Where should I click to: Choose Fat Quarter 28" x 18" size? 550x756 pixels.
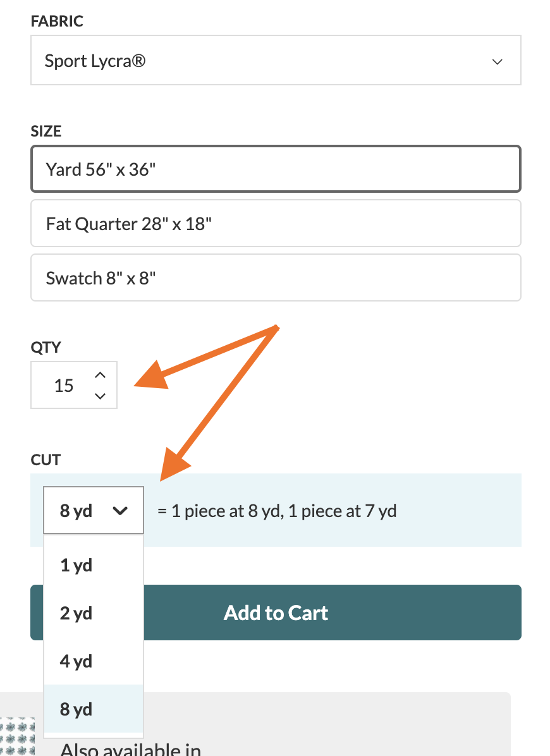276,223
